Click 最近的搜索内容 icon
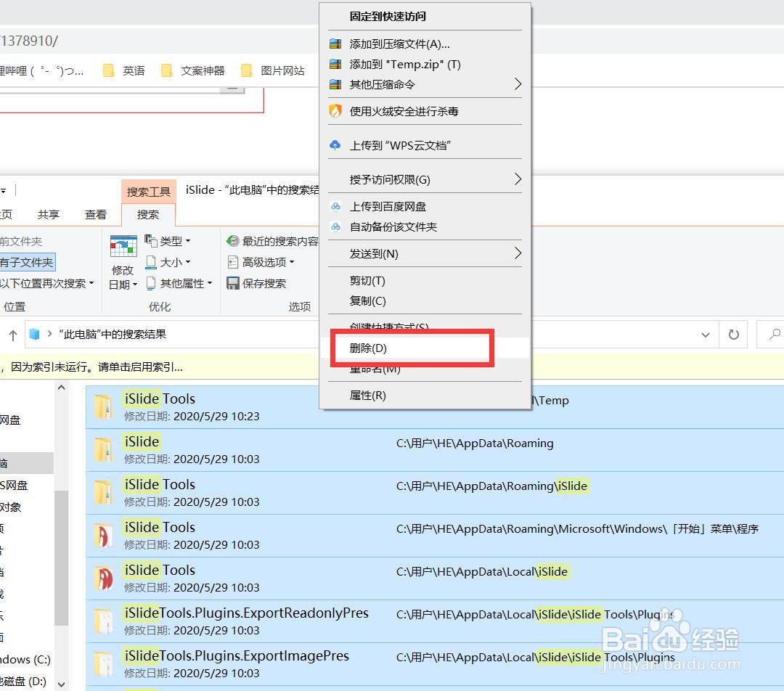Image resolution: width=784 pixels, height=691 pixels. coord(232,241)
